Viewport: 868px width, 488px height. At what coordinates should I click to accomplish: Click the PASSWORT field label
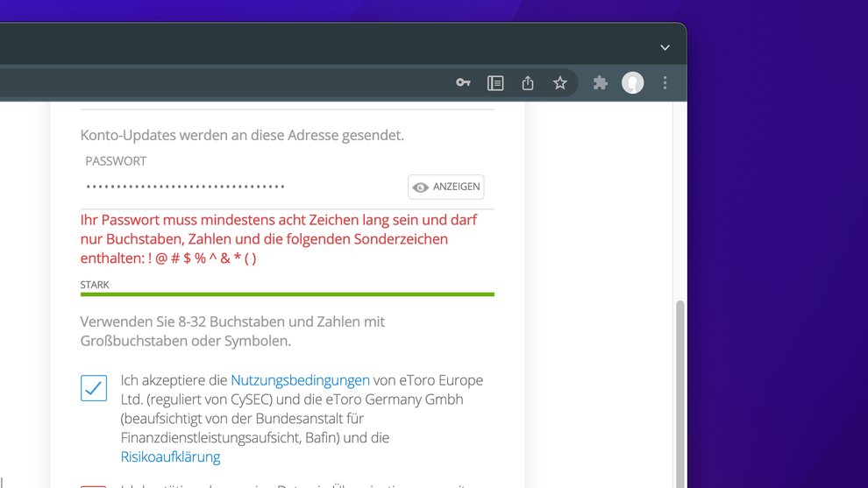click(116, 161)
